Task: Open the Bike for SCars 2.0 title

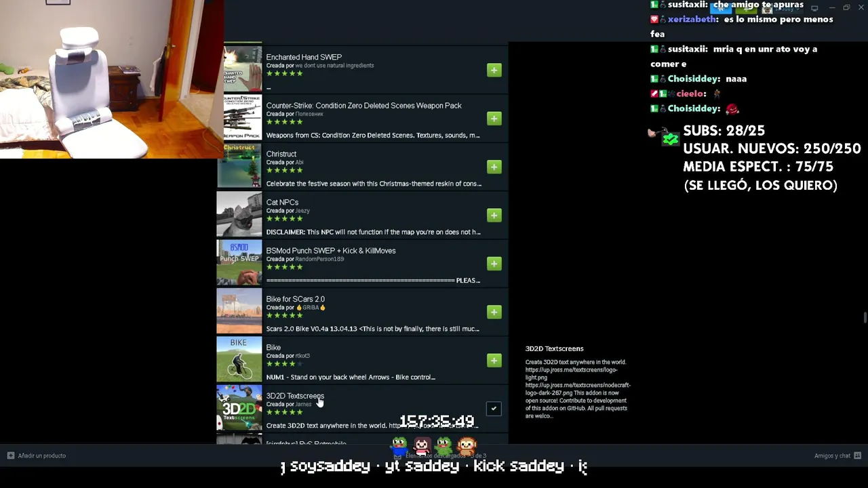Action: (296, 300)
